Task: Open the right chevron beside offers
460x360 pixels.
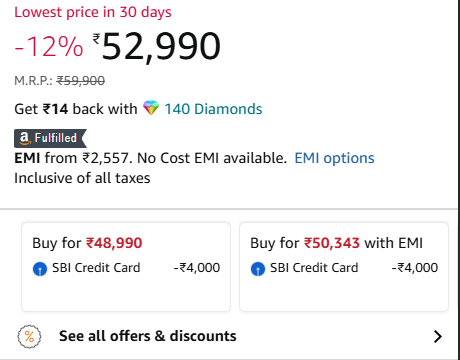Action: tap(438, 336)
